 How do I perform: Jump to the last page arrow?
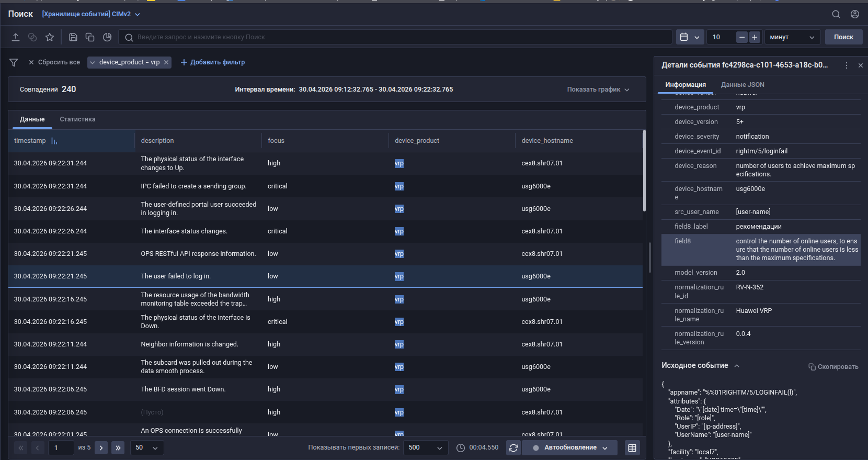coord(118,448)
